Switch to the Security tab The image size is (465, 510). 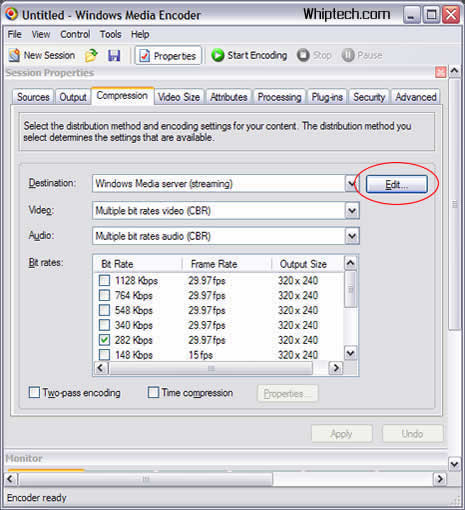[369, 97]
